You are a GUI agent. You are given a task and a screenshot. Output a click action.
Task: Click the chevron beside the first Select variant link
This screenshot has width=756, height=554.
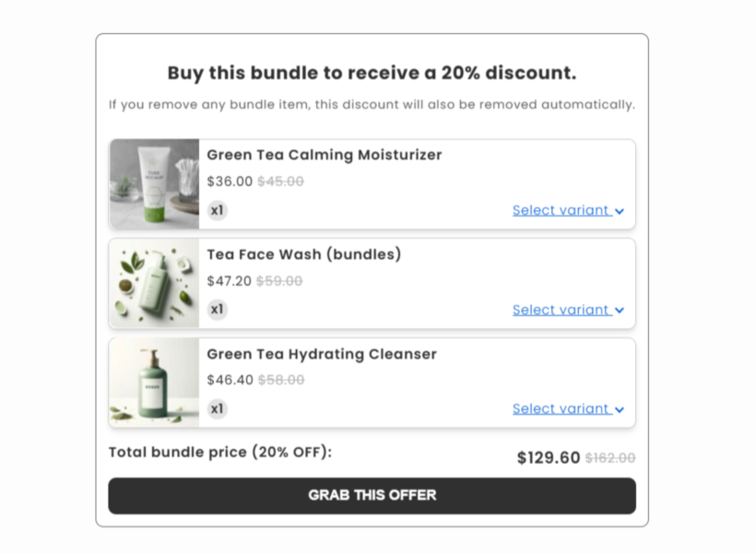[x=619, y=210]
